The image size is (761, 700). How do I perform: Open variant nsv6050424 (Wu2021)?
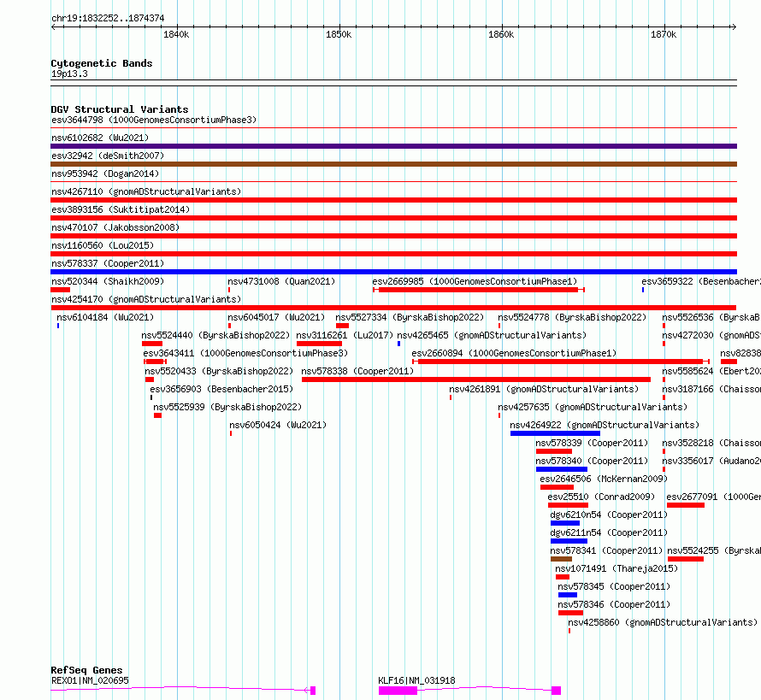tap(278, 425)
